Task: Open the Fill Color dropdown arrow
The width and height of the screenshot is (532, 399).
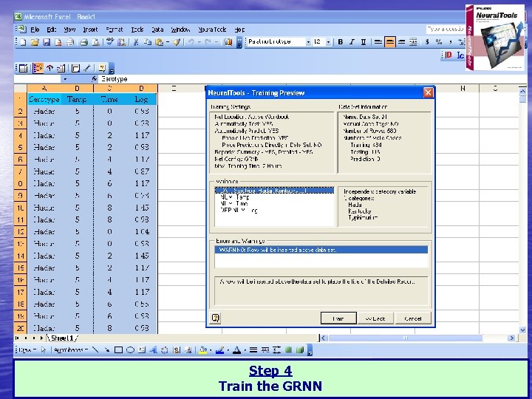Action: tap(211, 349)
